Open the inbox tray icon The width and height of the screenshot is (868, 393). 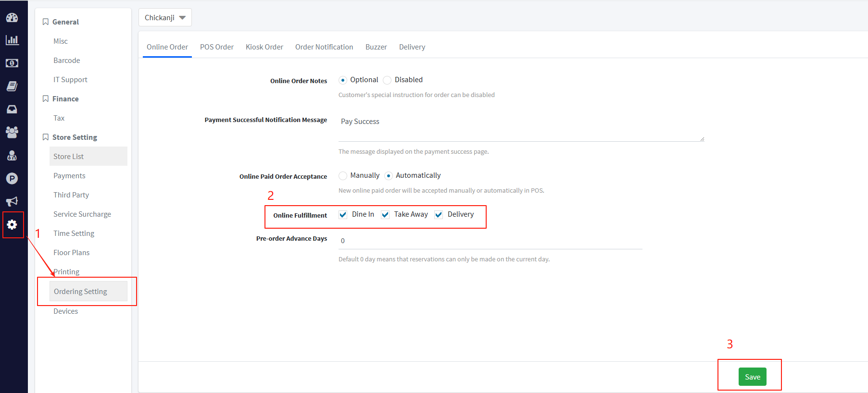tap(12, 109)
